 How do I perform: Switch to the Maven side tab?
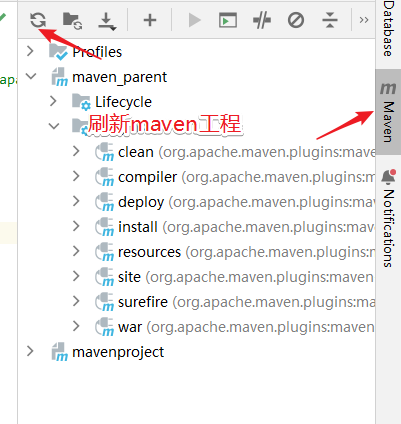pos(388,112)
